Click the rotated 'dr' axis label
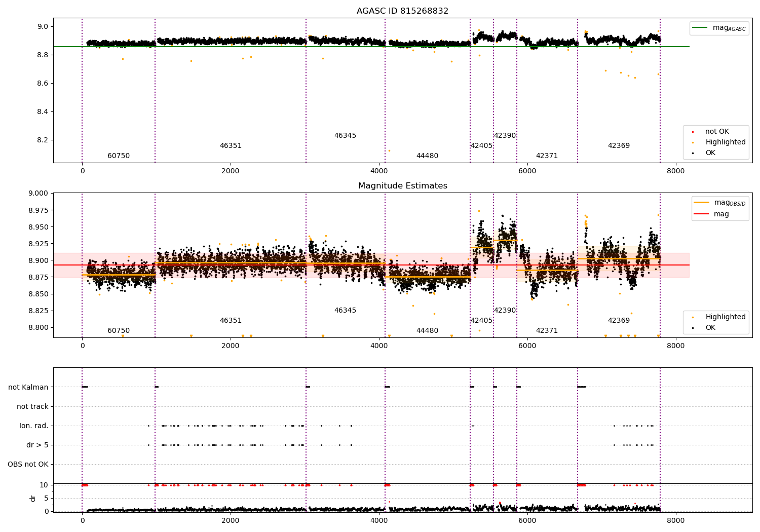760x532 pixels. pyautogui.click(x=33, y=498)
